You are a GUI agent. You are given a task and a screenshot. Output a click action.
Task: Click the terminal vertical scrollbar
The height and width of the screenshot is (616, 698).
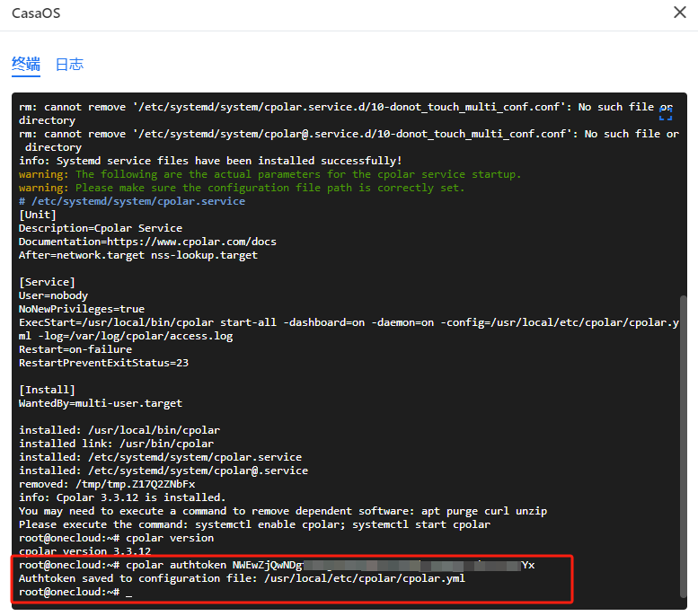pos(684,446)
